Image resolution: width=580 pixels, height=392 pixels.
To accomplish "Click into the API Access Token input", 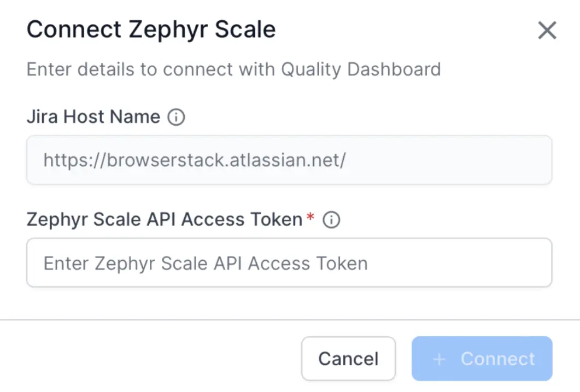I will coord(289,263).
